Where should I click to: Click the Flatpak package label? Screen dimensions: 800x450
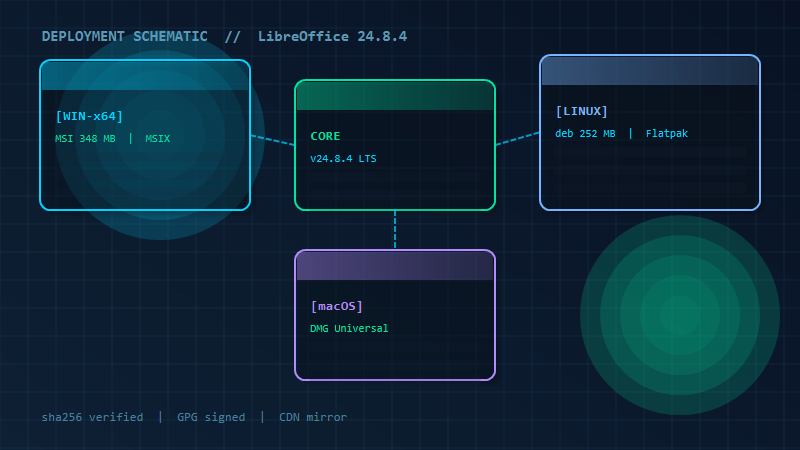point(667,134)
